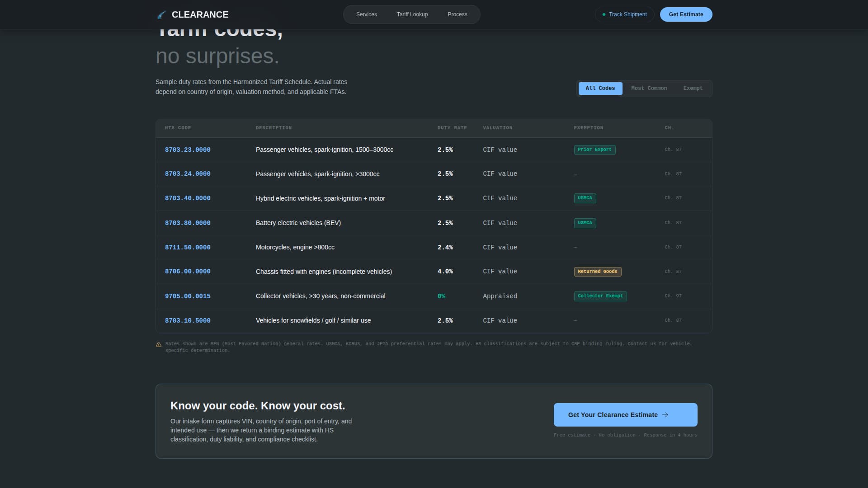Click 'Passenger vehicles, spark-ignition, 1500–3000cc' description

coord(325,150)
